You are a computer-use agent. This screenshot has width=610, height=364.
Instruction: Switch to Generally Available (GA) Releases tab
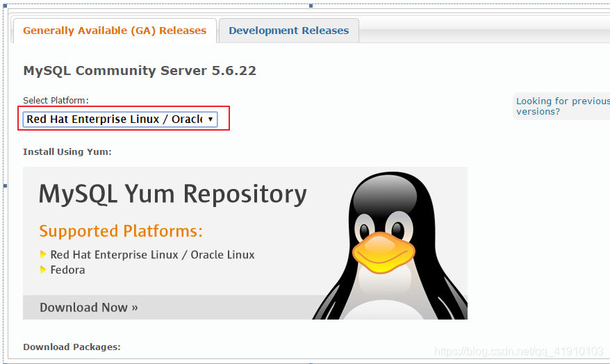click(x=115, y=31)
